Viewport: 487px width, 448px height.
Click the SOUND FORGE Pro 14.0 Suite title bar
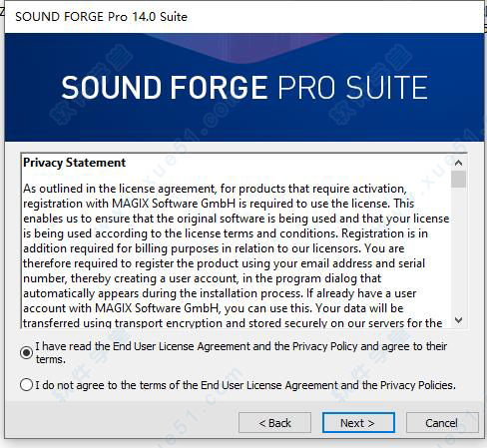244,17
